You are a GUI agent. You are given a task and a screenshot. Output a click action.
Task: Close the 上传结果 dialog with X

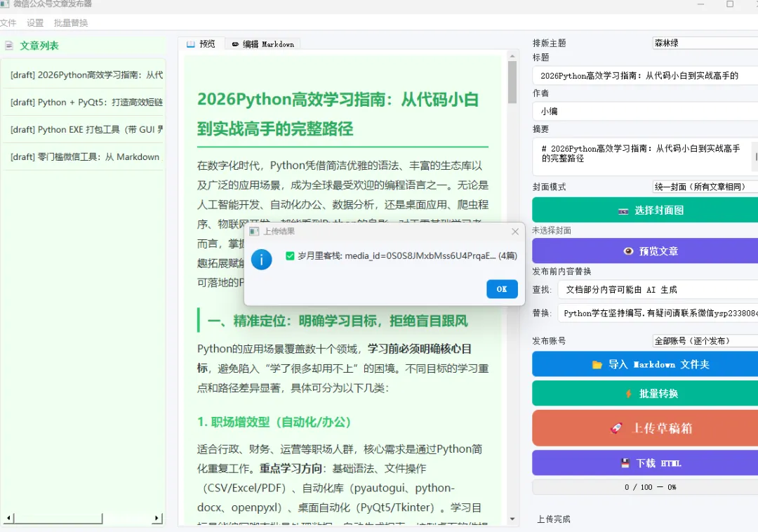click(515, 232)
